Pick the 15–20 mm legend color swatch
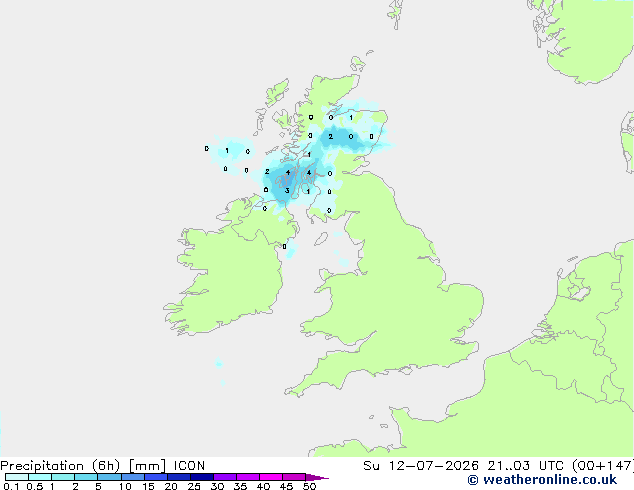 click(x=155, y=477)
